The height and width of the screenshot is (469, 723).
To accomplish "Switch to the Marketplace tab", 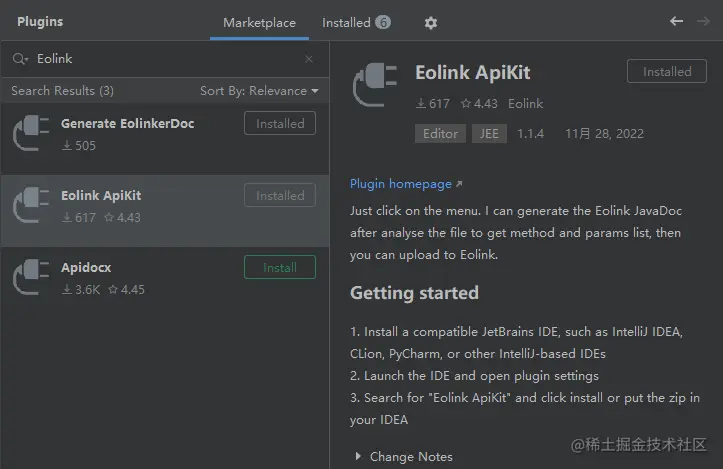I will [259, 23].
